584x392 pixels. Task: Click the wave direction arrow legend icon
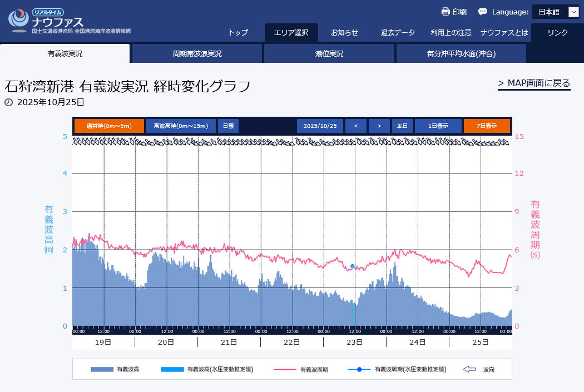(x=470, y=369)
